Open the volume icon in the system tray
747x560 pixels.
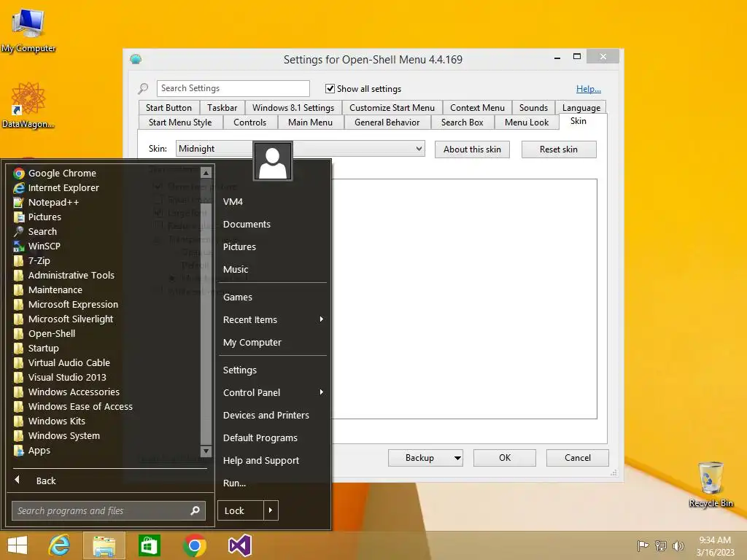[678, 545]
